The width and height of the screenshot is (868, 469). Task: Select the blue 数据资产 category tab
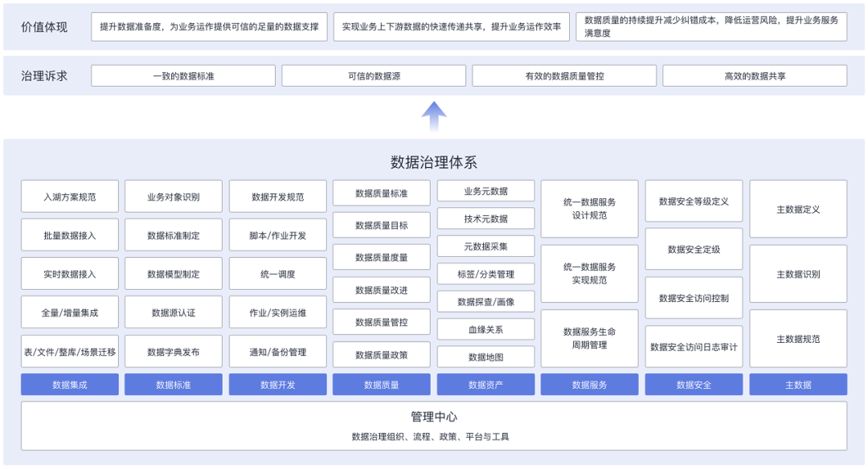pos(485,385)
